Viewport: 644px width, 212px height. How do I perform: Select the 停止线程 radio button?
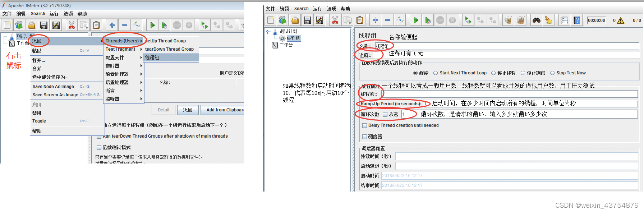(493, 73)
